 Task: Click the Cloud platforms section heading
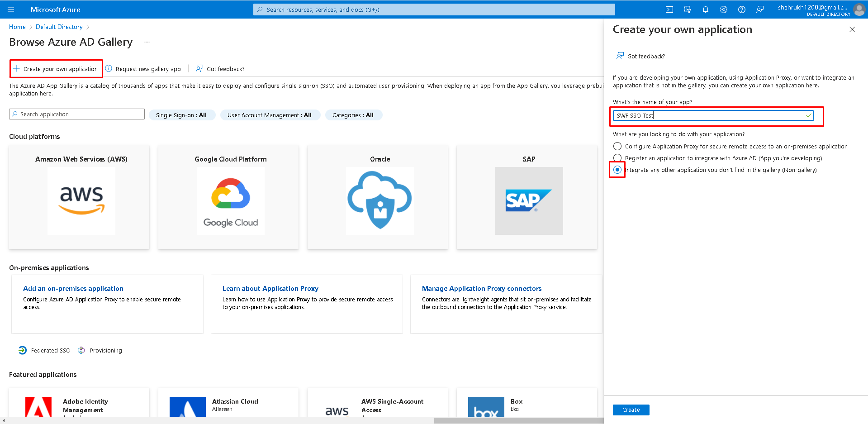point(34,137)
